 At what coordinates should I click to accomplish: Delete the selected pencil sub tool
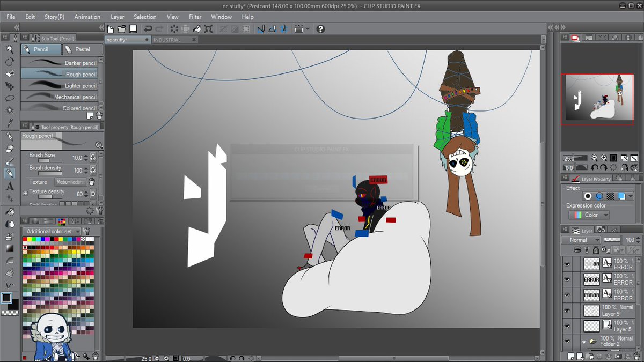[x=99, y=116]
